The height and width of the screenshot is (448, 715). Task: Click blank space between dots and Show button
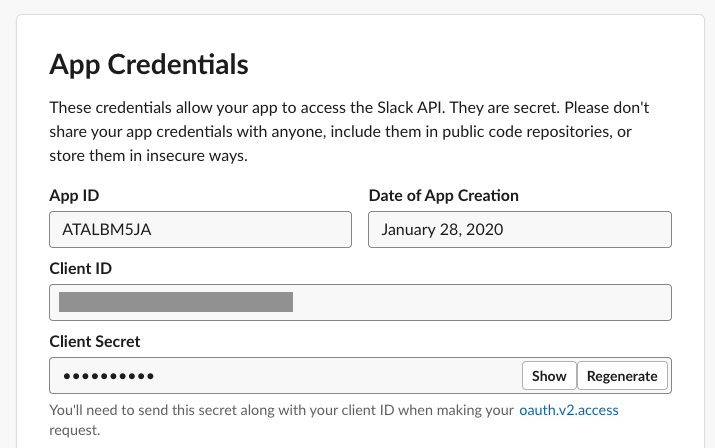tap(340, 376)
